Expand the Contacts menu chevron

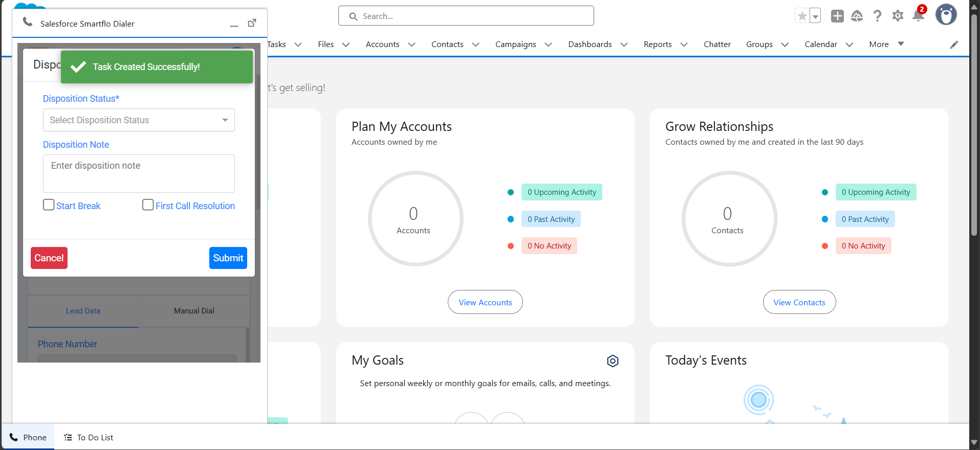coord(475,44)
